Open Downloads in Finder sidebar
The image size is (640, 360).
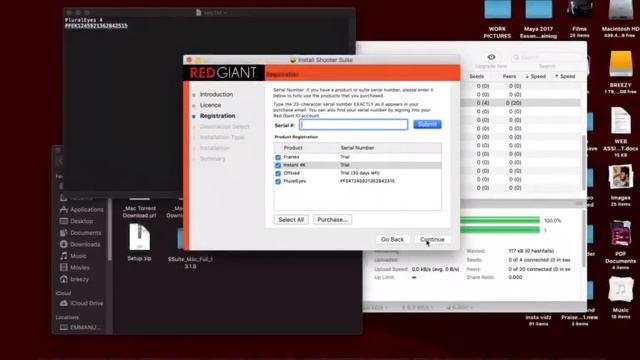(x=80, y=244)
